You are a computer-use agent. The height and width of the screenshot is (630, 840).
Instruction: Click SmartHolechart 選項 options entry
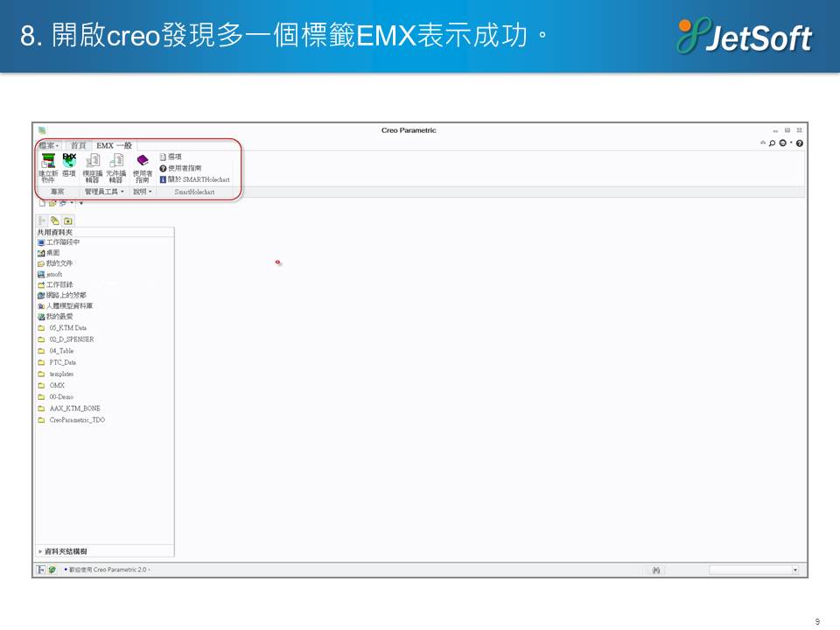(x=174, y=157)
